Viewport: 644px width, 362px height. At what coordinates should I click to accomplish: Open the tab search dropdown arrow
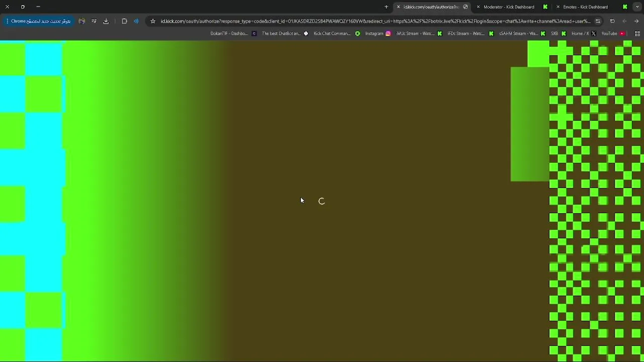pyautogui.click(x=637, y=7)
